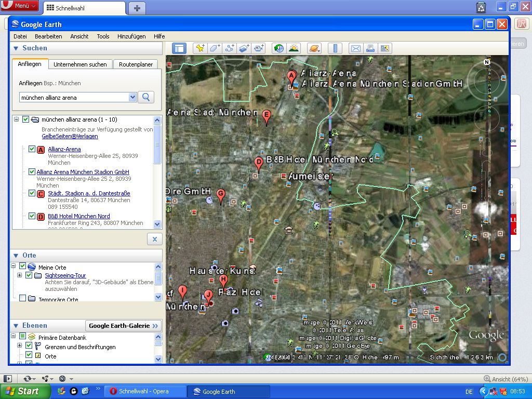Record a tour with camera icon
The width and height of the screenshot is (532, 399).
coord(259,48)
